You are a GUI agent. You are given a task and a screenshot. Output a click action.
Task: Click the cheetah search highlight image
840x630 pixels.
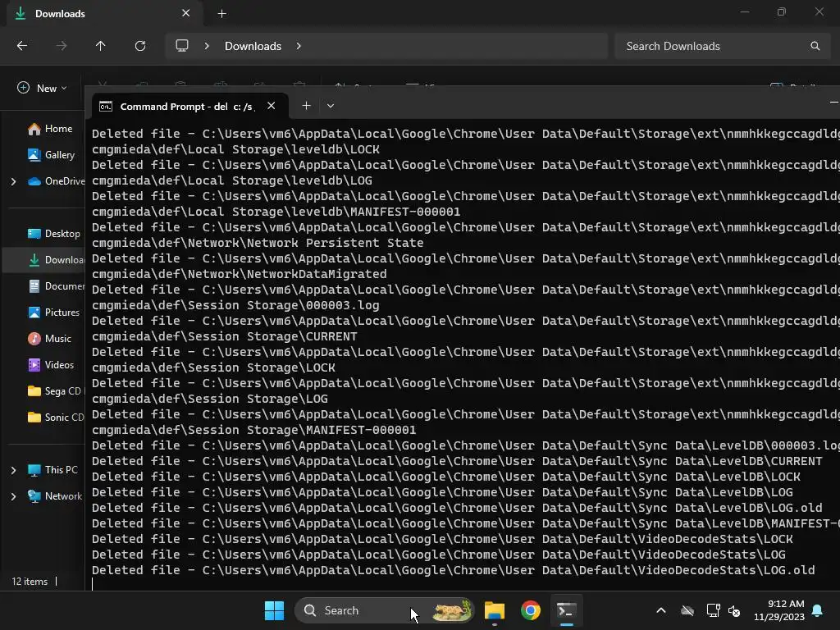pyautogui.click(x=452, y=610)
